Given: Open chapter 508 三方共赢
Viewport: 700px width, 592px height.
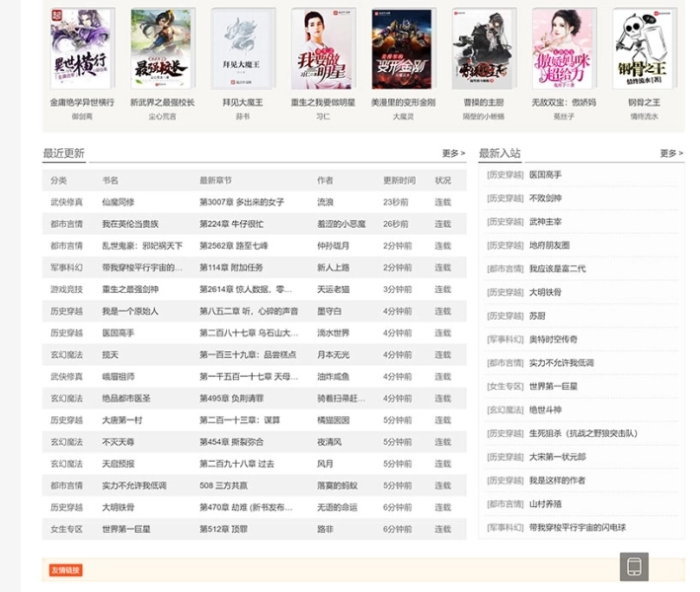Looking at the screenshot, I should [224, 485].
